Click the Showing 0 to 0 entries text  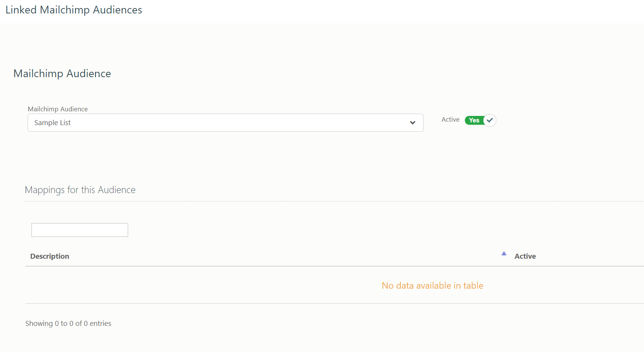point(68,324)
